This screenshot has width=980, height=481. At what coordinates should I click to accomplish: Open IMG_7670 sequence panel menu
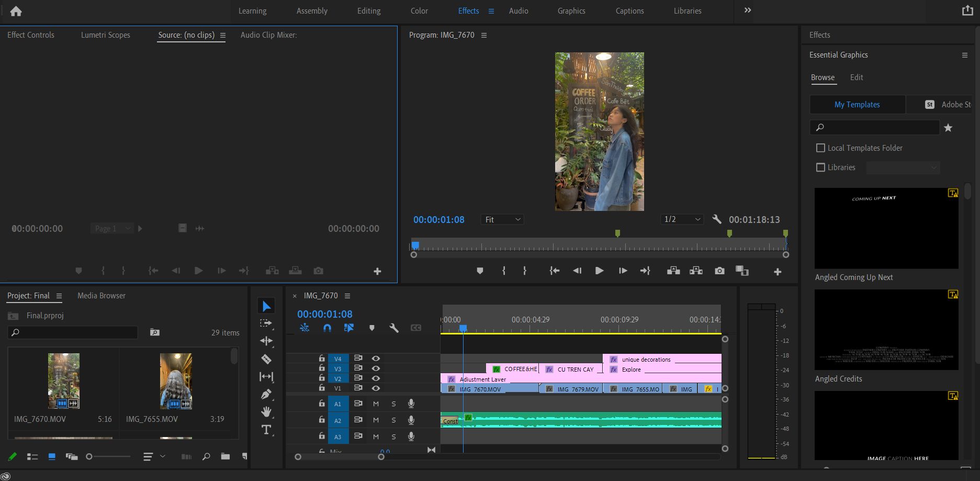tap(347, 296)
